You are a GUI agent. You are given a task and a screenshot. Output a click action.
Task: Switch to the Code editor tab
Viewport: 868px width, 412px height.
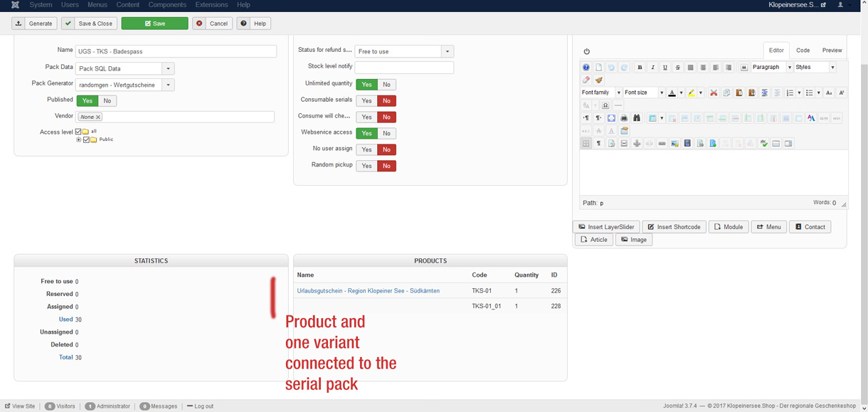pyautogui.click(x=803, y=51)
